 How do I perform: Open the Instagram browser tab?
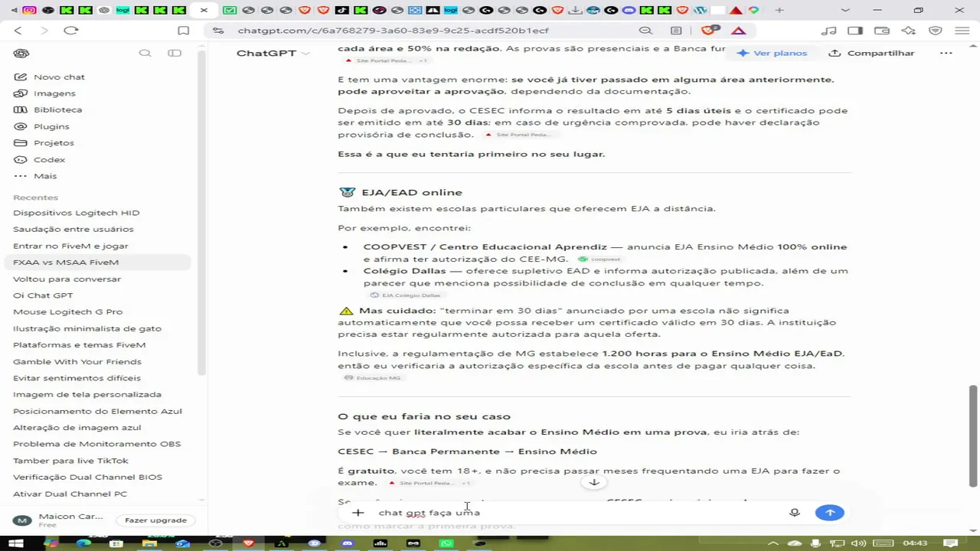tap(29, 10)
